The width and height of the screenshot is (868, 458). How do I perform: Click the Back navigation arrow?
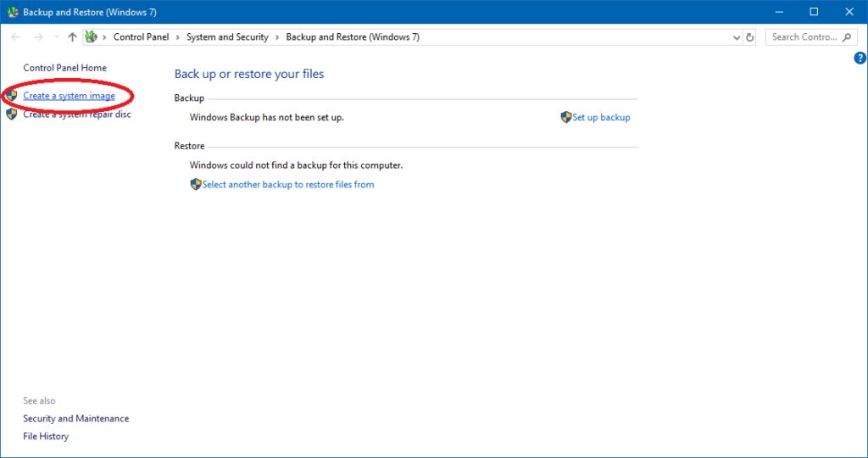coord(15,37)
